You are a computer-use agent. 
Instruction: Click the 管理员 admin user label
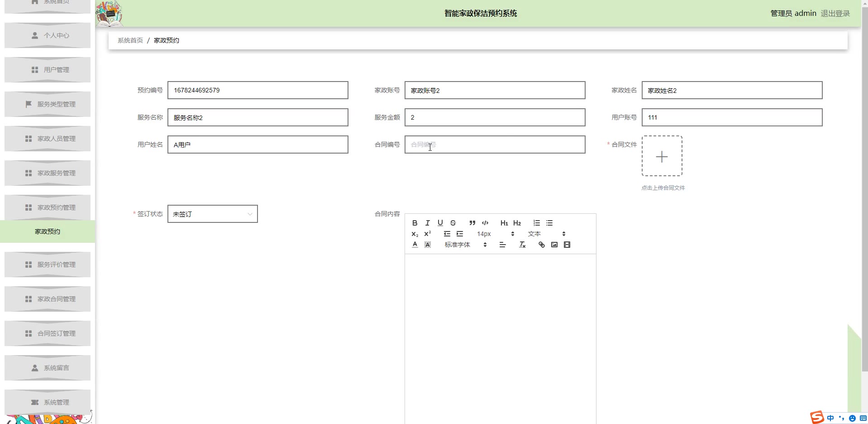coord(793,14)
